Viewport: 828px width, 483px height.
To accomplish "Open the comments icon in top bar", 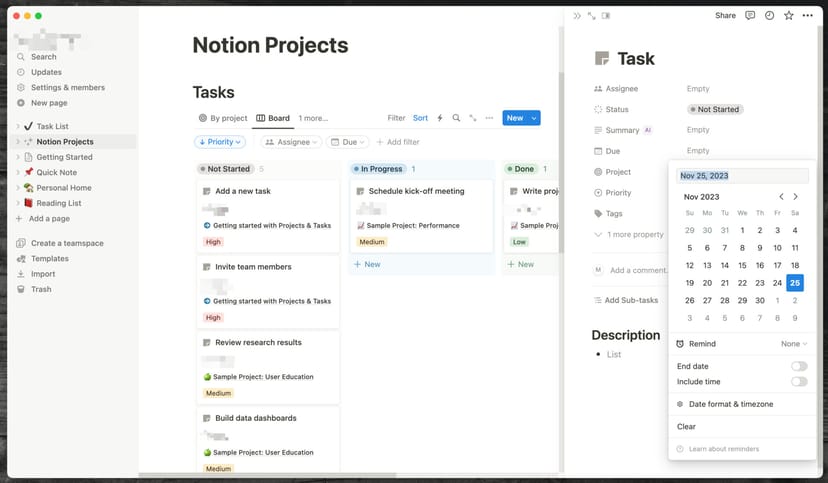I will [x=750, y=16].
